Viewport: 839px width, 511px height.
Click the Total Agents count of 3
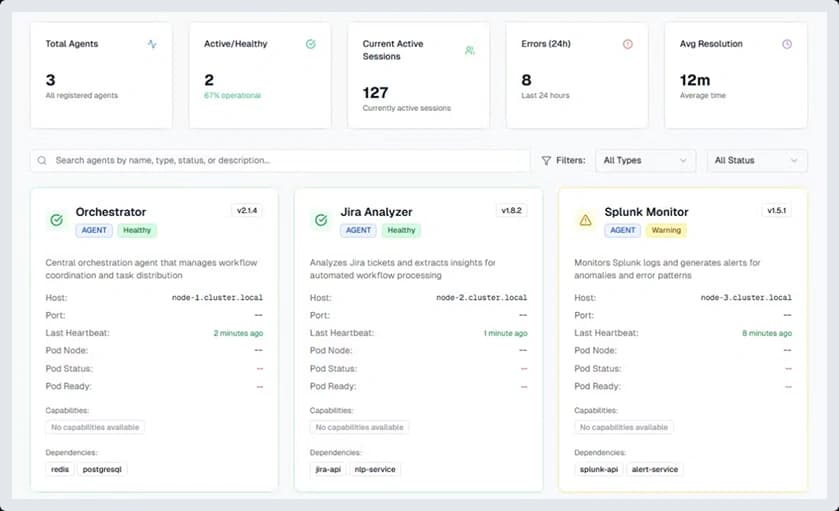pos(50,80)
